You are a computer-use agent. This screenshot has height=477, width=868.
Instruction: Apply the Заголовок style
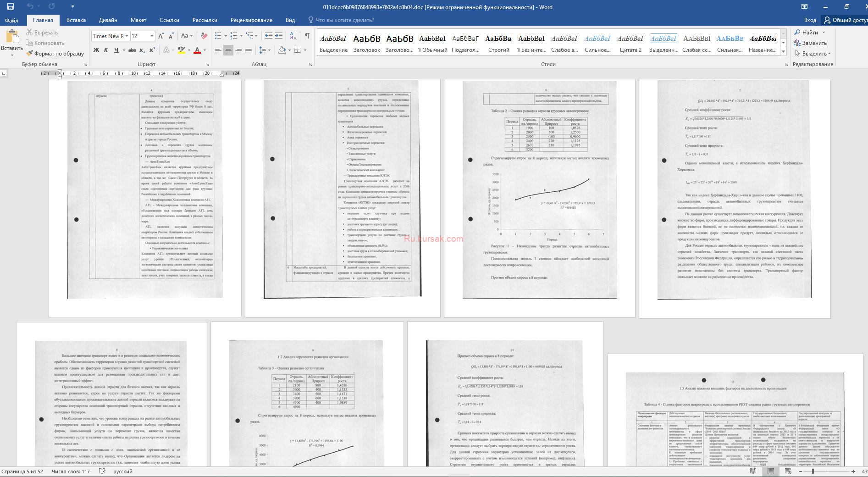(x=367, y=44)
